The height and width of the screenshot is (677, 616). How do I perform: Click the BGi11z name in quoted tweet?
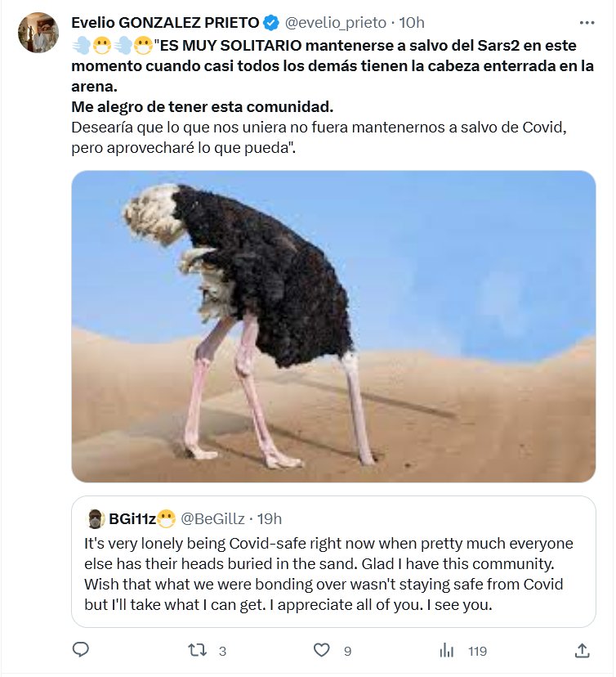[x=132, y=518]
